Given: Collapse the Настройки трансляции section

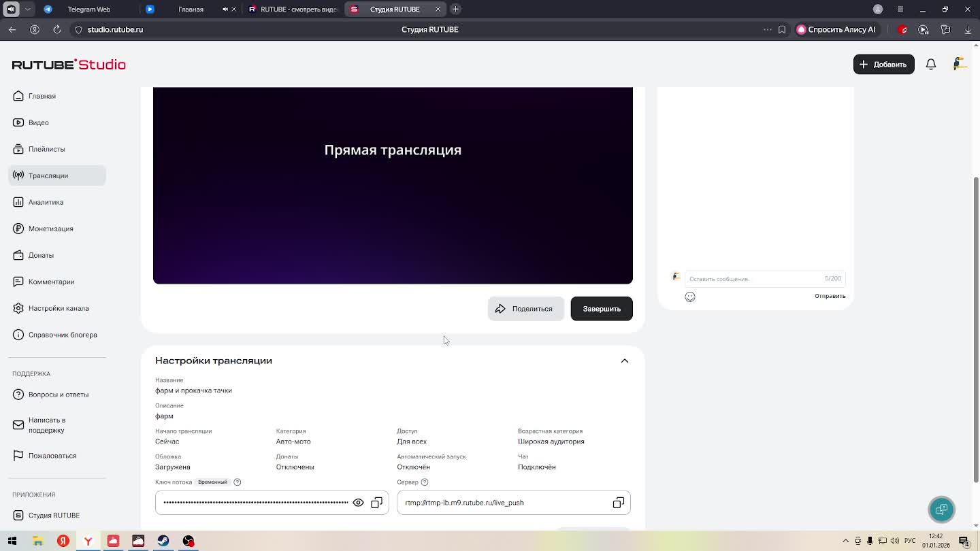Looking at the screenshot, I should pyautogui.click(x=624, y=361).
